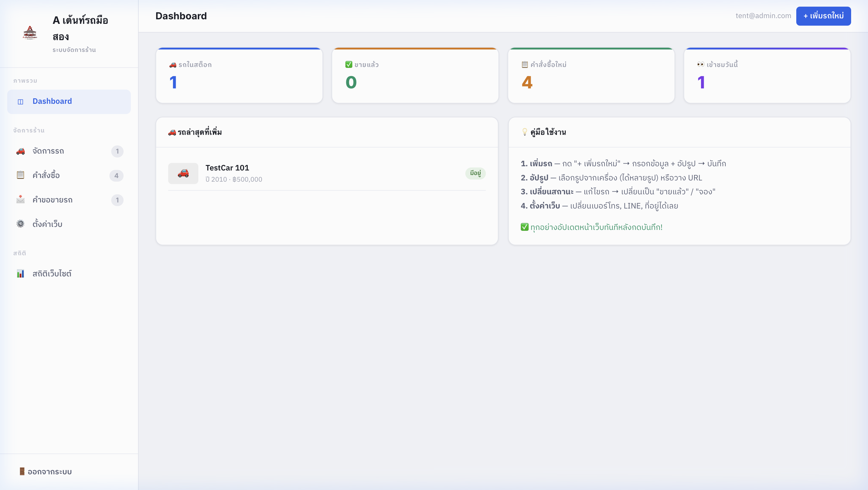Click the TestCar 101 car thumbnail

[x=183, y=173]
